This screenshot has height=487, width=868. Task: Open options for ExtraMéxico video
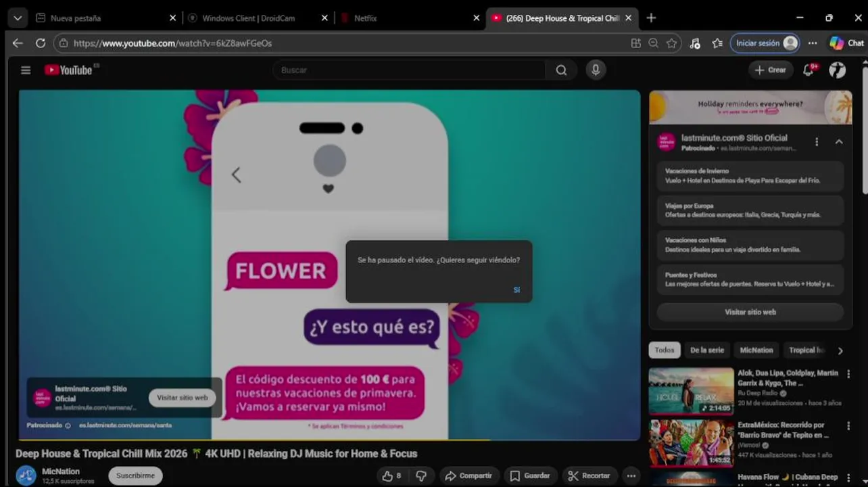coord(848,426)
